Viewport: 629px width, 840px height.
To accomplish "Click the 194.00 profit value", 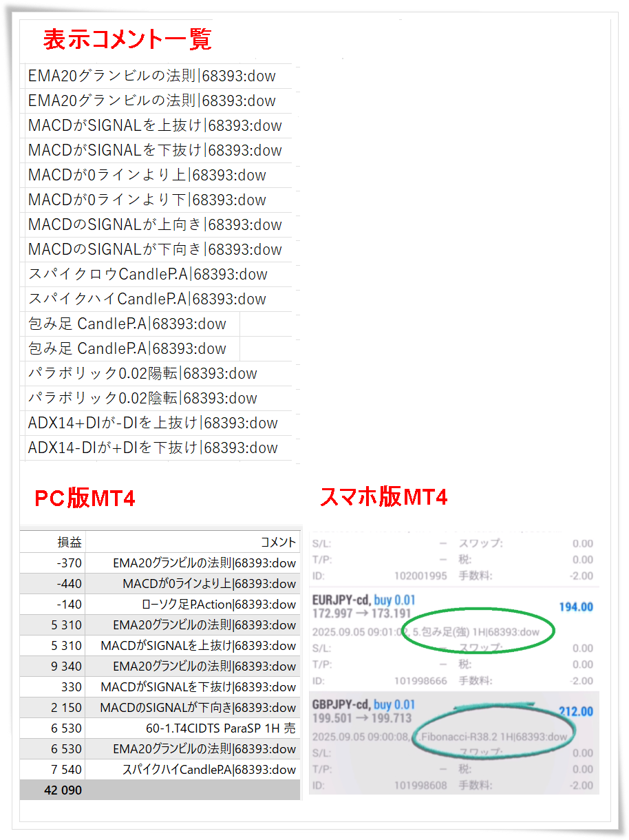I will (x=576, y=607).
